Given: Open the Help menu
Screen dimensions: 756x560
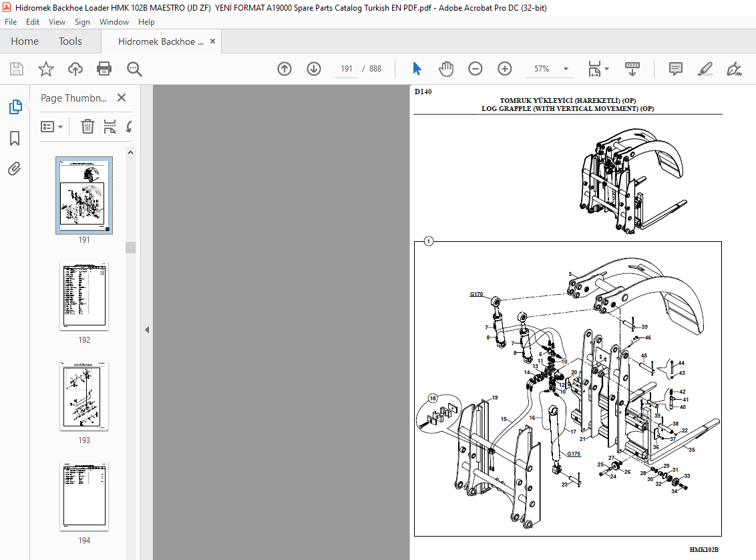Looking at the screenshot, I should click(x=146, y=21).
